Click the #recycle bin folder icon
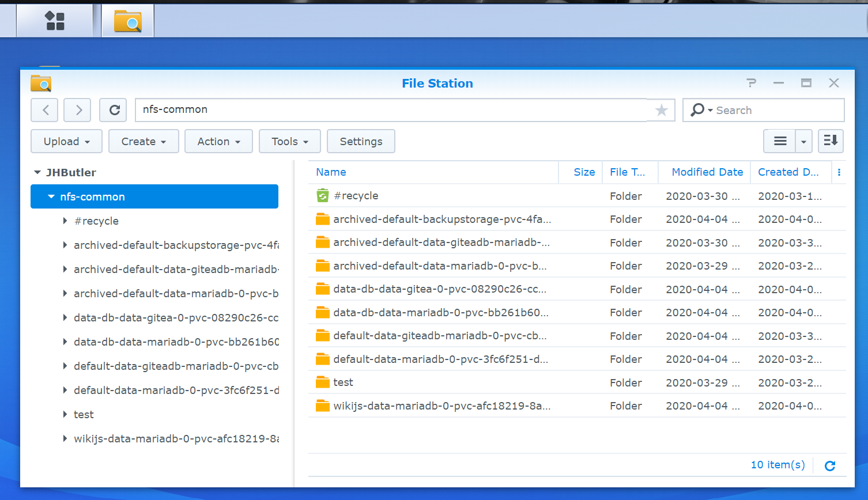Image resolution: width=868 pixels, height=500 pixels. (x=323, y=196)
